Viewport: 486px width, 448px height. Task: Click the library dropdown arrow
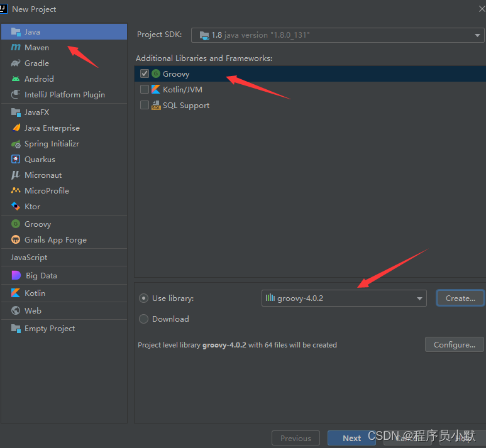[x=419, y=298]
